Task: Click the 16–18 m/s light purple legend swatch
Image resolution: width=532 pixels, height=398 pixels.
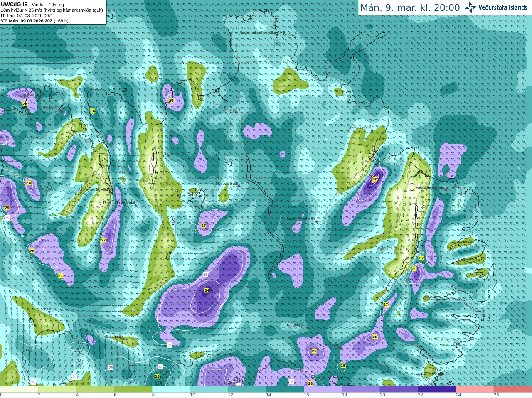Action: tap(323, 389)
